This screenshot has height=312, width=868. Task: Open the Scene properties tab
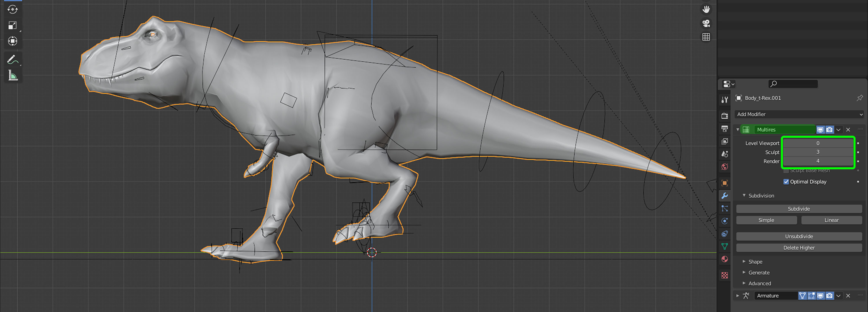point(724,154)
